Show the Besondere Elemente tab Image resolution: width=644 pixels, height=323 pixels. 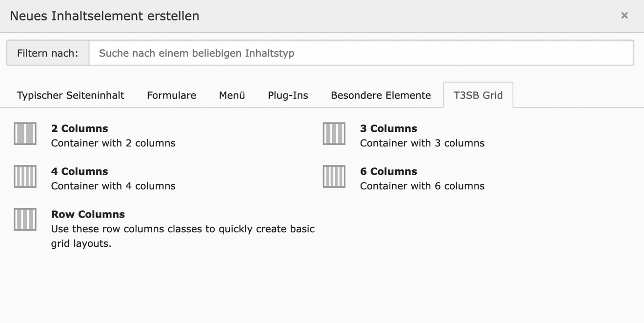381,95
